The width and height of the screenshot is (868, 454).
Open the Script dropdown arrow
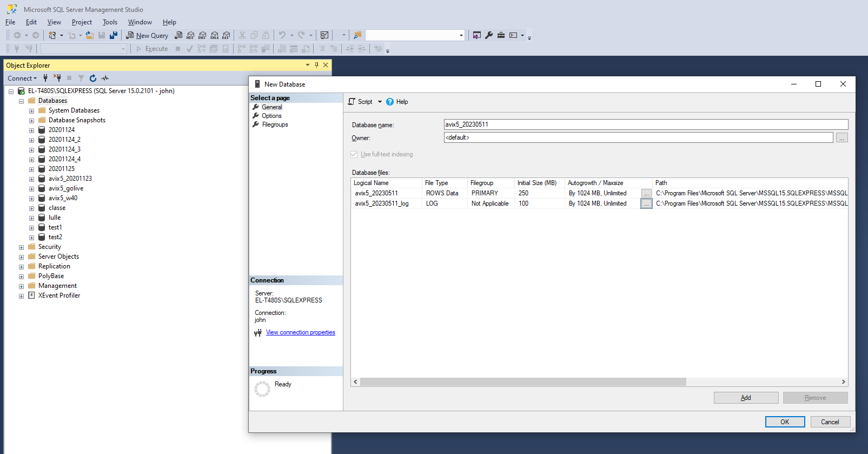coord(380,102)
